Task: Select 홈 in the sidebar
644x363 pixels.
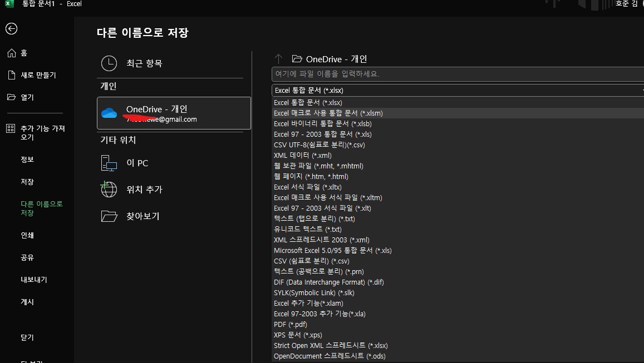Action: (x=24, y=53)
